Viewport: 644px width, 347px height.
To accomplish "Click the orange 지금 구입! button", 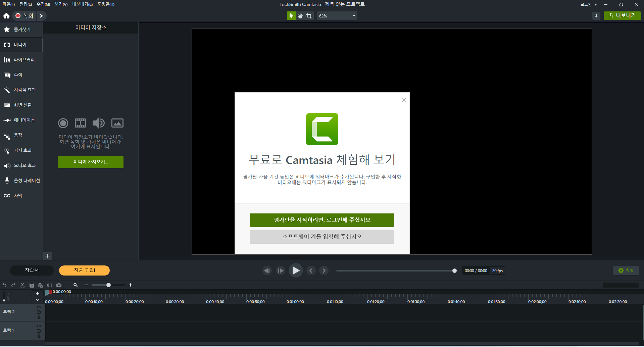I will 85,270.
